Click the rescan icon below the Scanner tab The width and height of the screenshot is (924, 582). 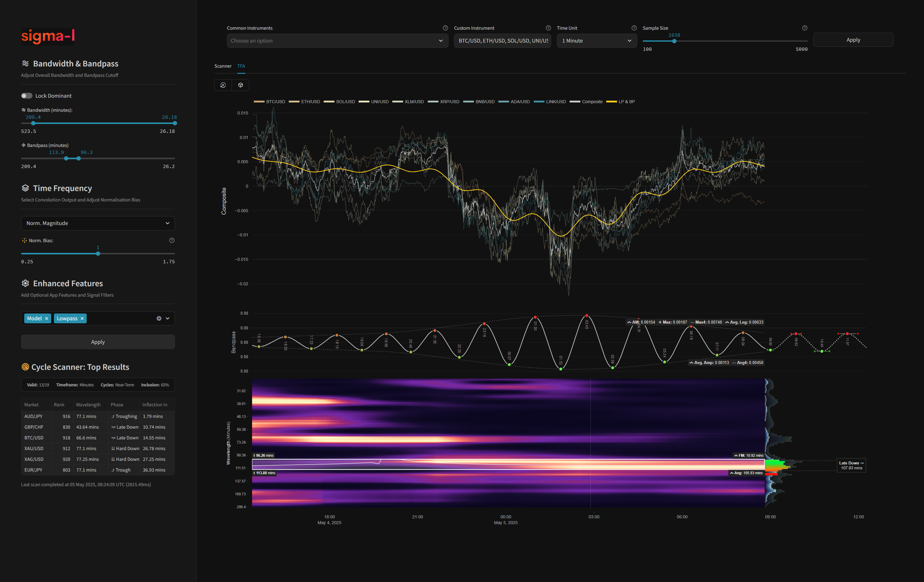click(223, 85)
